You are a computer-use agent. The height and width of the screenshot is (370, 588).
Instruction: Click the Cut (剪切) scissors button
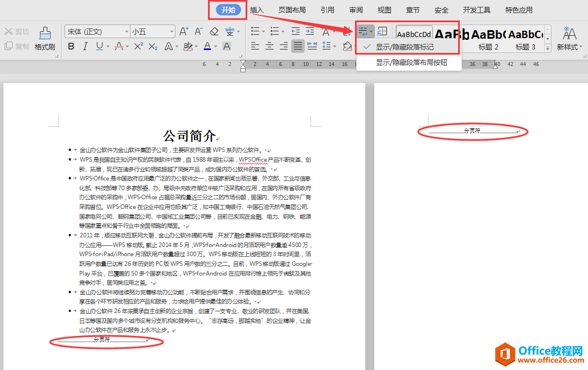[x=17, y=31]
